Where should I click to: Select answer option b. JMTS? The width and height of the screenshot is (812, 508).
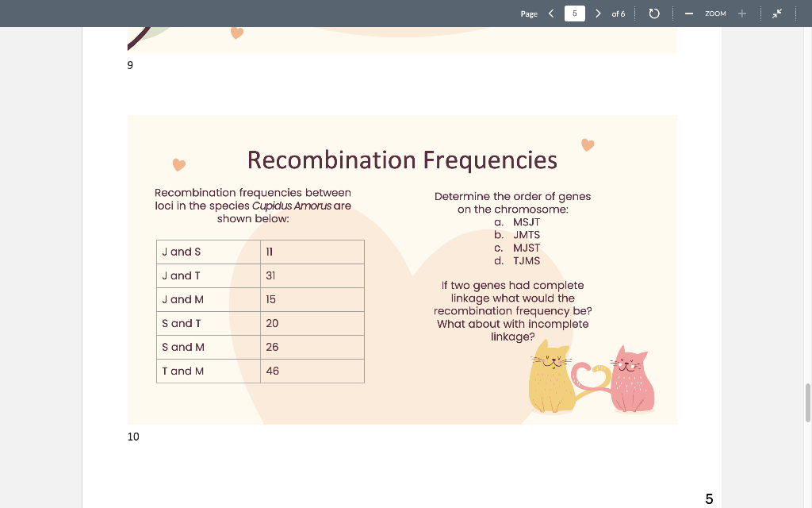click(x=525, y=235)
